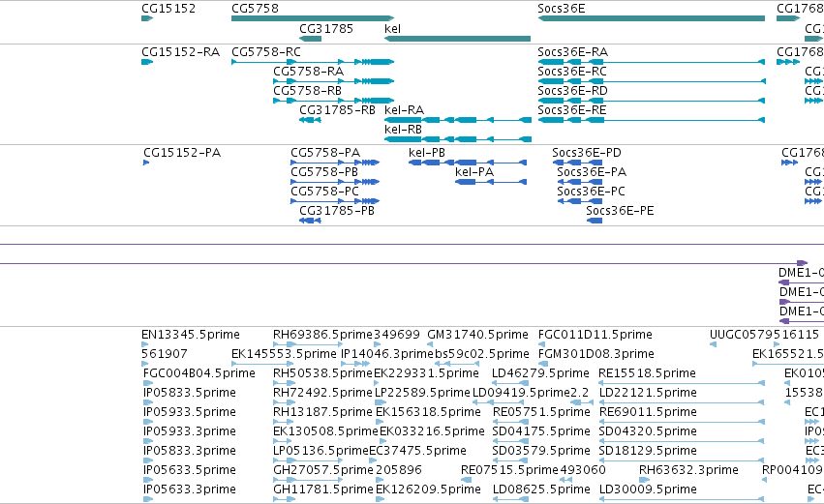
Task: Select EST RE15518.5prime
Action: pos(647,373)
